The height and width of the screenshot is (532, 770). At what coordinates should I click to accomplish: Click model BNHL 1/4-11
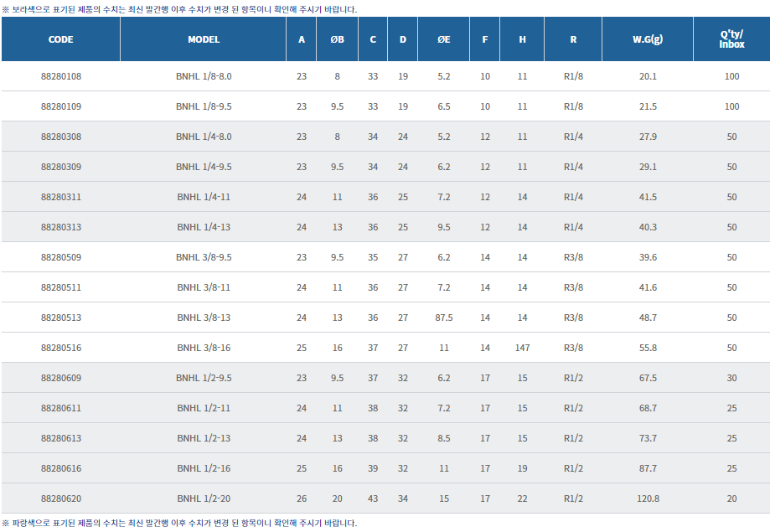[204, 197]
